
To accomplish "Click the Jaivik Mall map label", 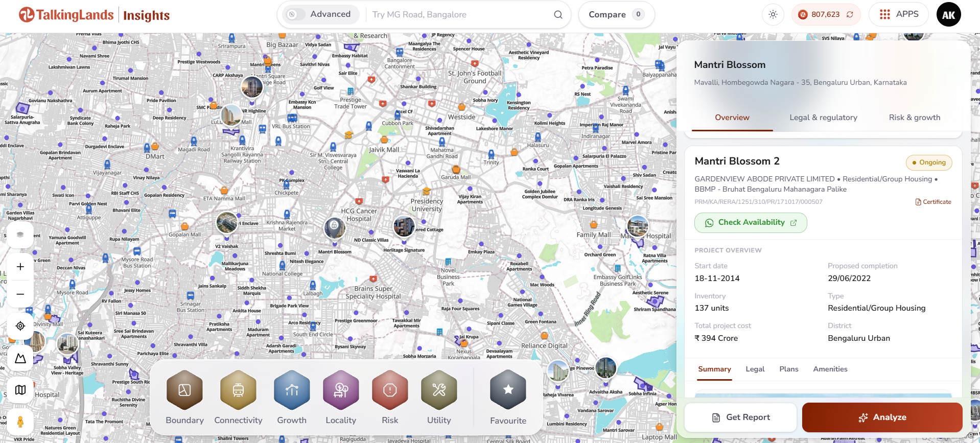I will pos(384,150).
